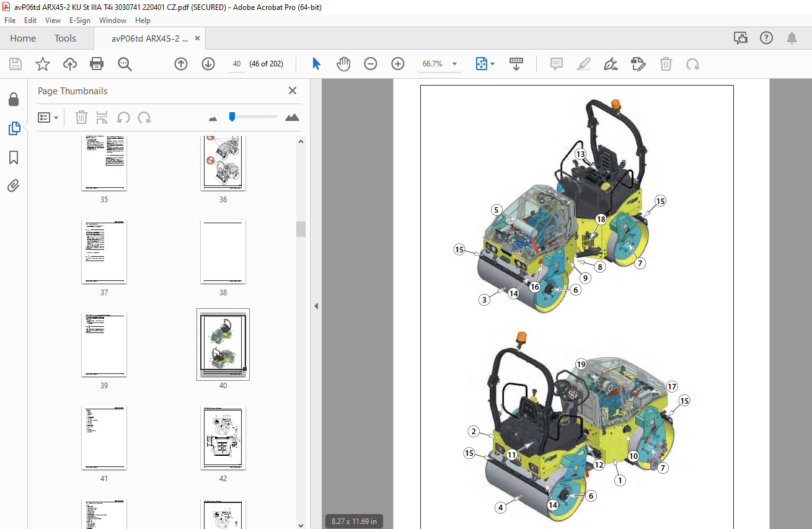This screenshot has width=812, height=529.
Task: Adjust the thumbnail size slider
Action: (x=232, y=116)
